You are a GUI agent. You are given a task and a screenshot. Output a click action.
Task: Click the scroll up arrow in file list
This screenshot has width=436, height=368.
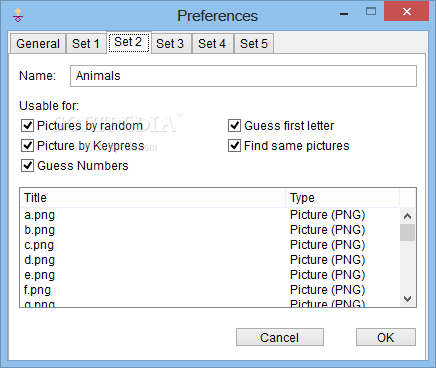(407, 216)
